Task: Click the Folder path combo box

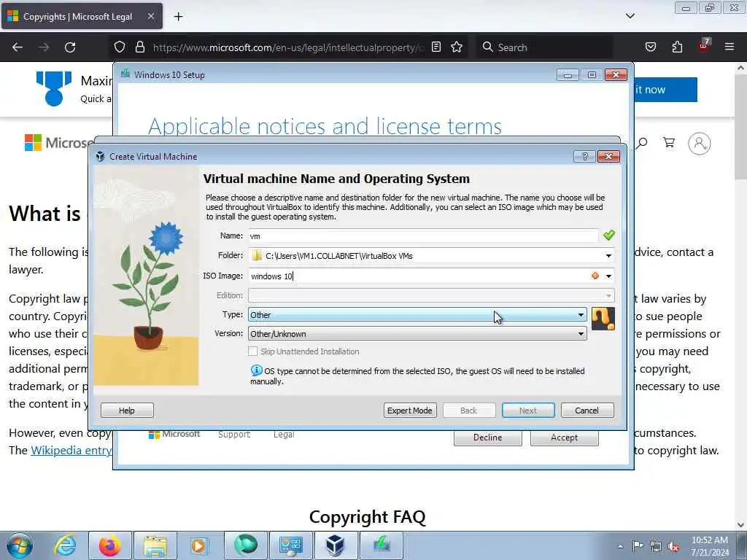Action: point(431,256)
